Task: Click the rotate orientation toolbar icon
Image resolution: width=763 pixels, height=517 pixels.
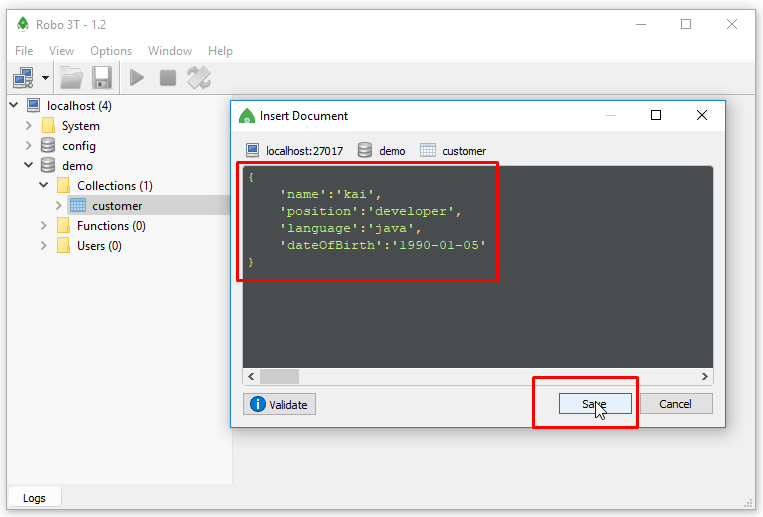Action: [199, 78]
